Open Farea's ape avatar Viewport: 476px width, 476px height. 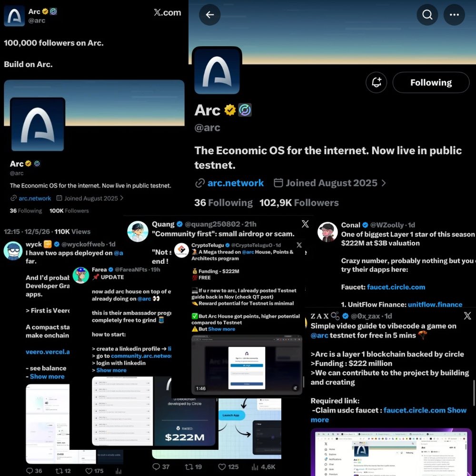(x=81, y=275)
